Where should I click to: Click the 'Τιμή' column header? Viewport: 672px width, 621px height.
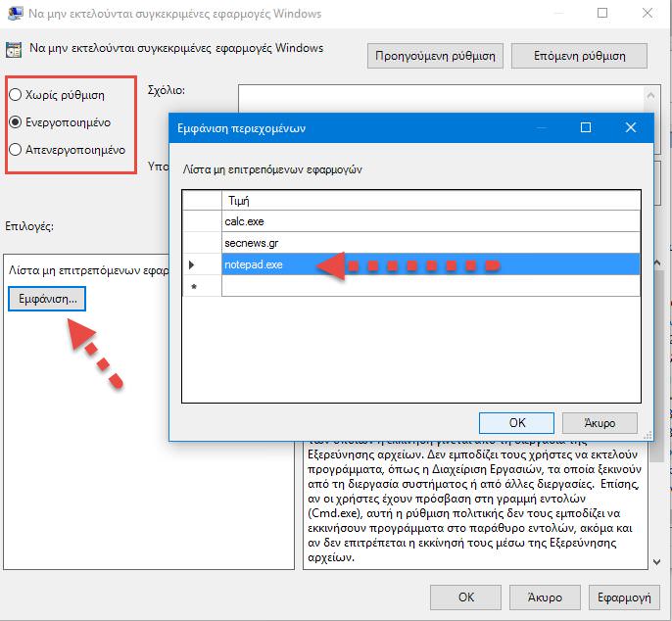[431, 200]
